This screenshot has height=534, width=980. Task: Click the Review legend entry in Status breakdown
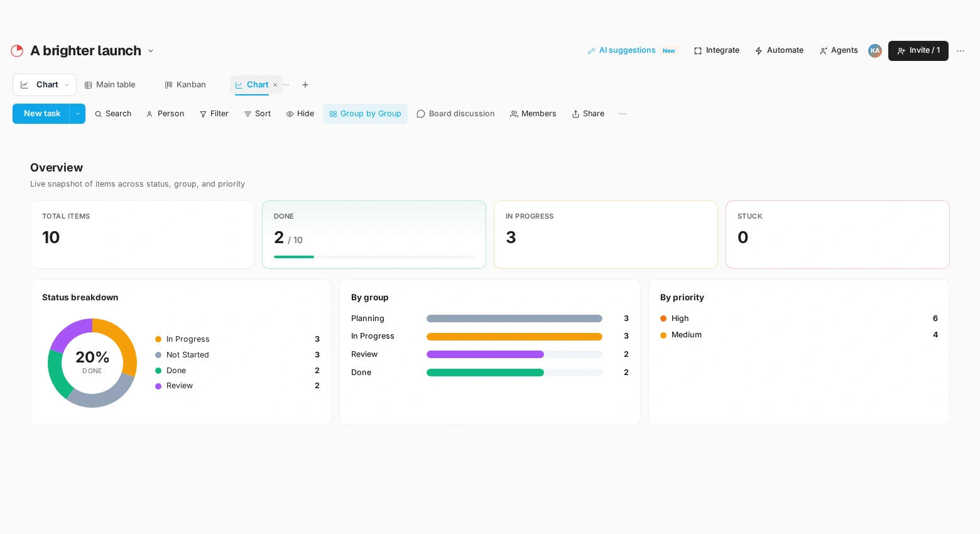click(x=237, y=386)
